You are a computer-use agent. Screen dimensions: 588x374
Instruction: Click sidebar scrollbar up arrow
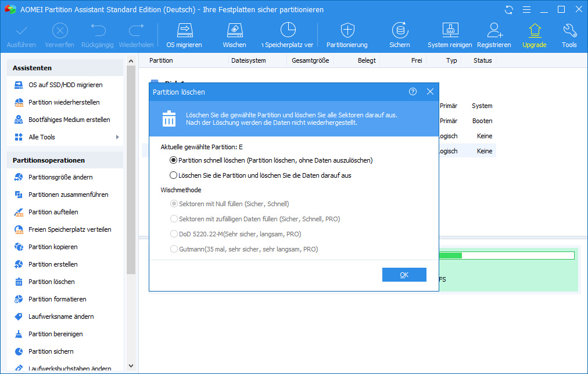coord(131,61)
